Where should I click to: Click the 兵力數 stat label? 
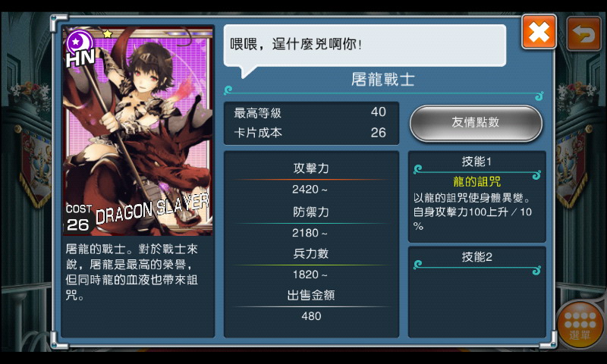311,254
